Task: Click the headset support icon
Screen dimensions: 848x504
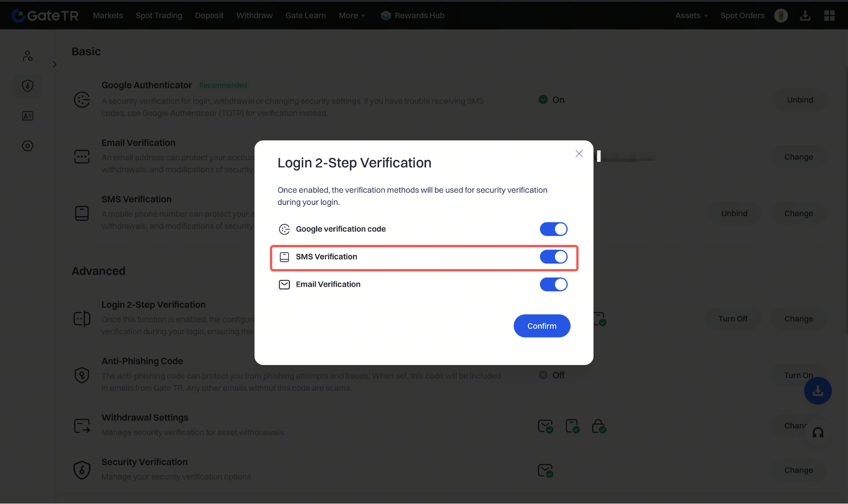Action: pyautogui.click(x=818, y=432)
